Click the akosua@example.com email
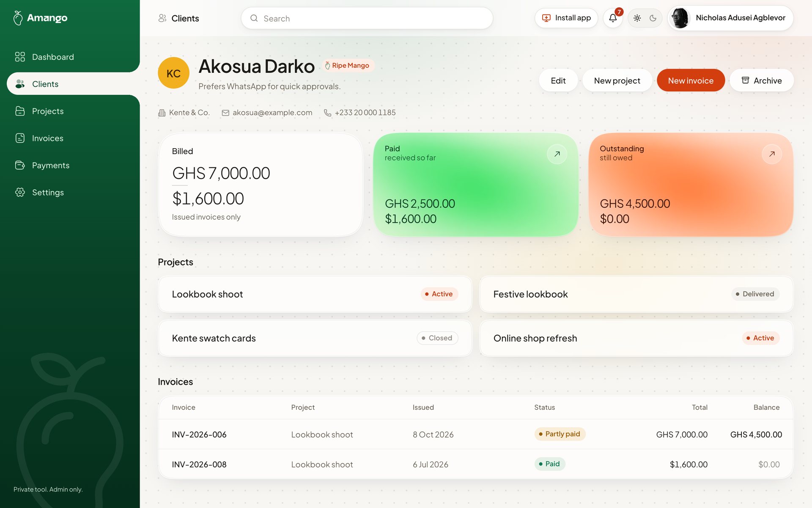 (272, 113)
